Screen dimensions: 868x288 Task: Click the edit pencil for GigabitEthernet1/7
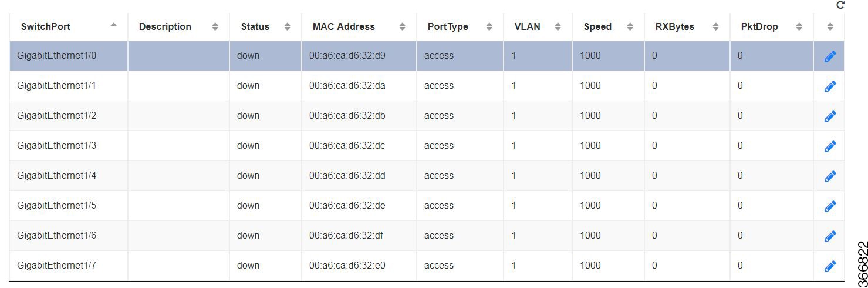pyautogui.click(x=830, y=266)
